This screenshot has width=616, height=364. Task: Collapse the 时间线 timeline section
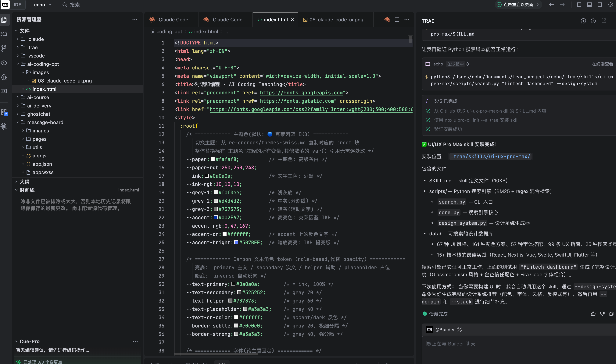pos(16,190)
